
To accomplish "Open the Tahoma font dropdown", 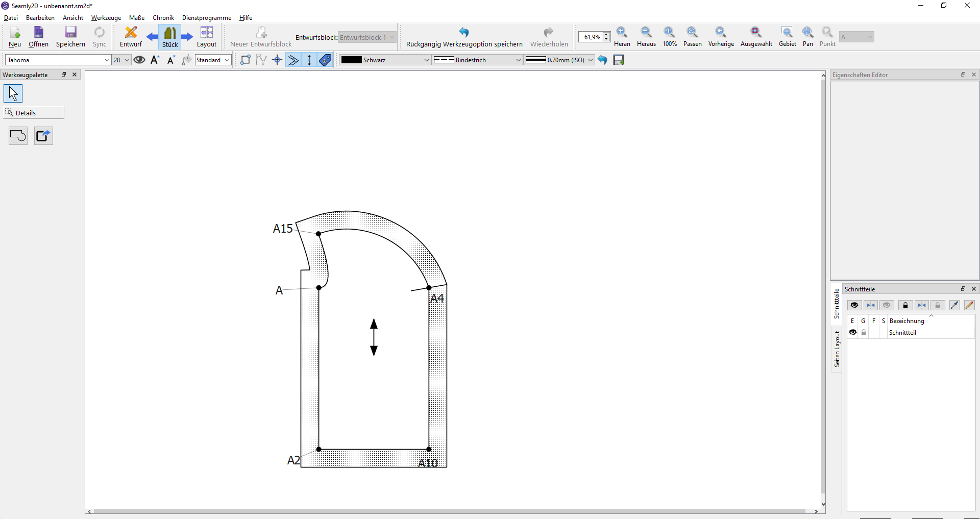I will [58, 60].
